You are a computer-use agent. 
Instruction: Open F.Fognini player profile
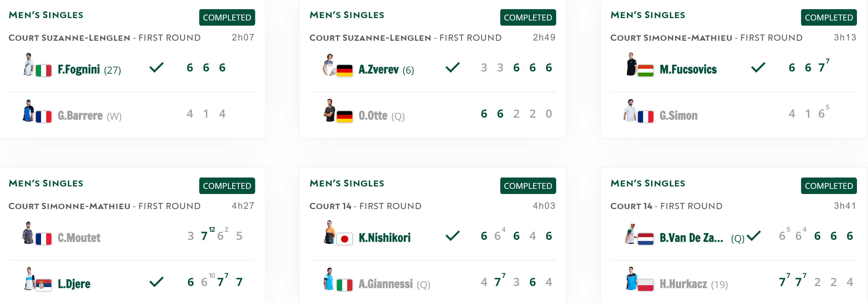tap(79, 69)
